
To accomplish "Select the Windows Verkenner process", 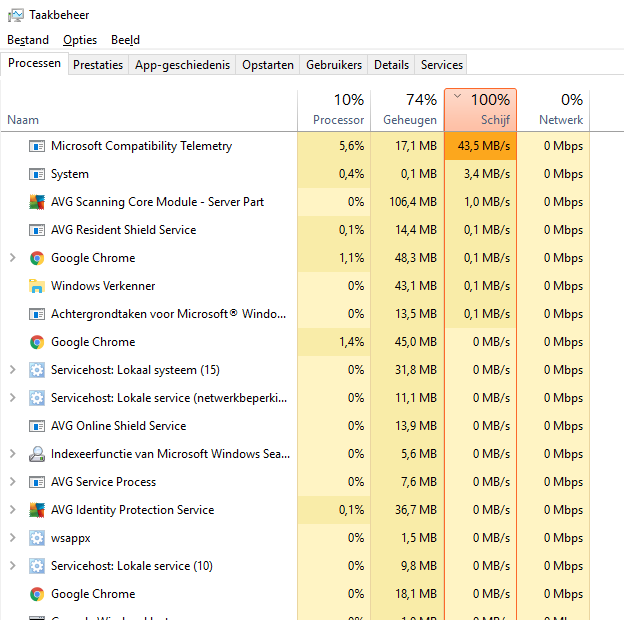I will tap(103, 286).
